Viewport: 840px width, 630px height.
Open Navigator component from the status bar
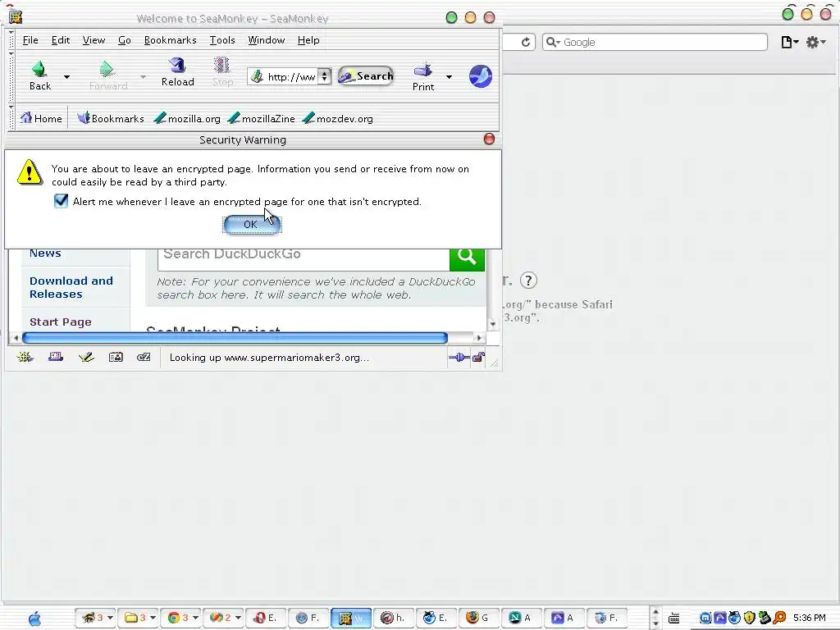[x=25, y=357]
